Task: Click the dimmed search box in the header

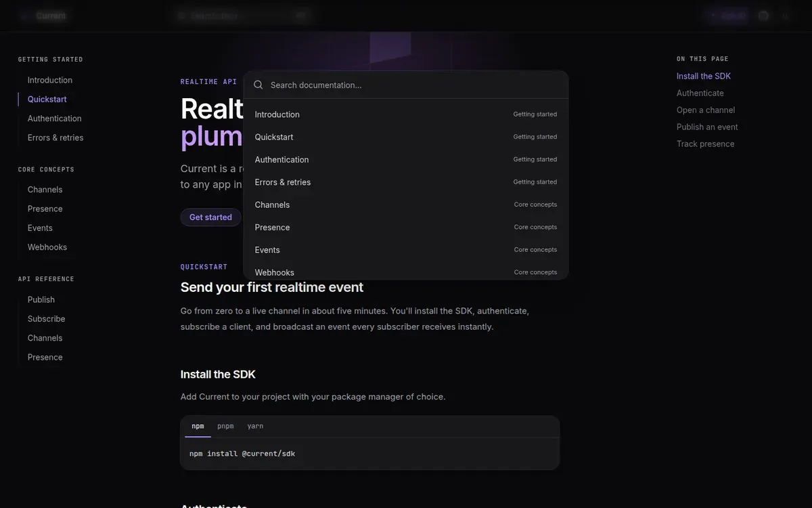Action: point(242,16)
